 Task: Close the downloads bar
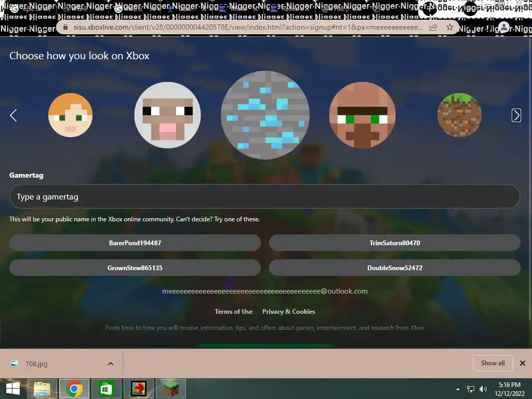(x=523, y=363)
